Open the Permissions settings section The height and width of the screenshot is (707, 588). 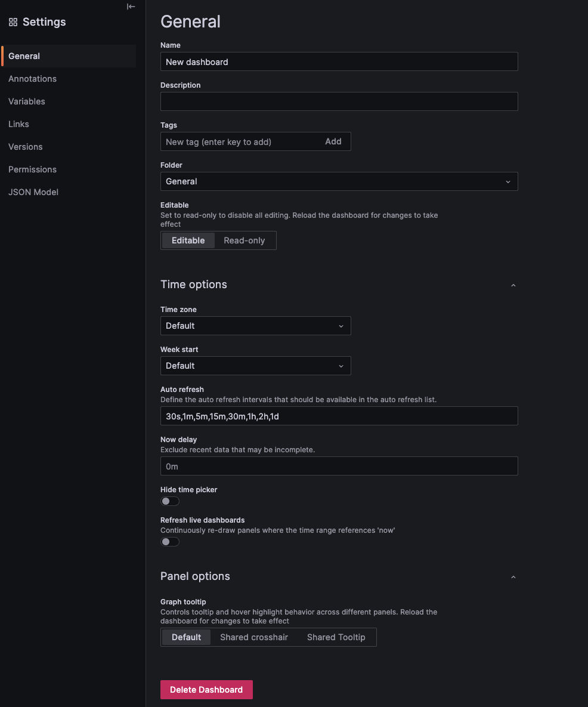[x=32, y=169]
